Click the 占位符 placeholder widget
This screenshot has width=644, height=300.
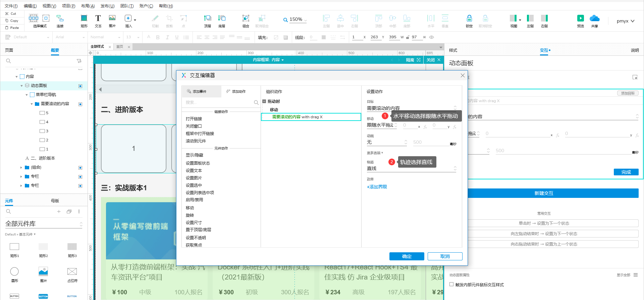coord(72,271)
